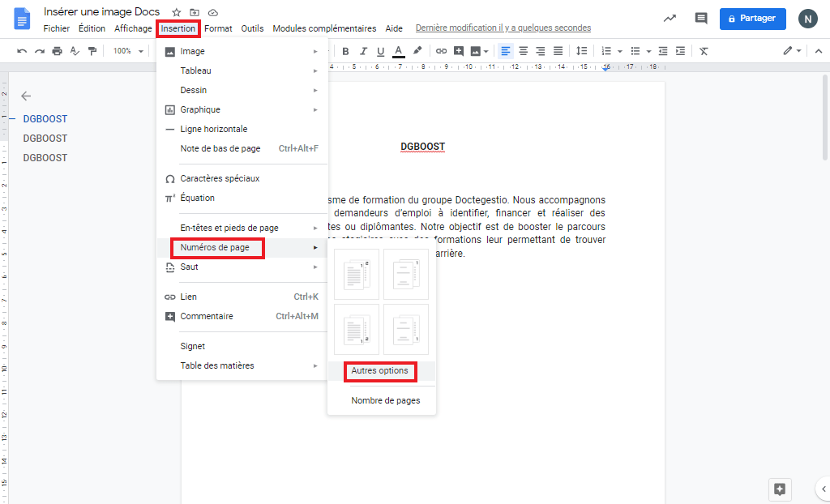This screenshot has height=504, width=830.
Task: Run the spelling and grammar check
Action: (75, 50)
